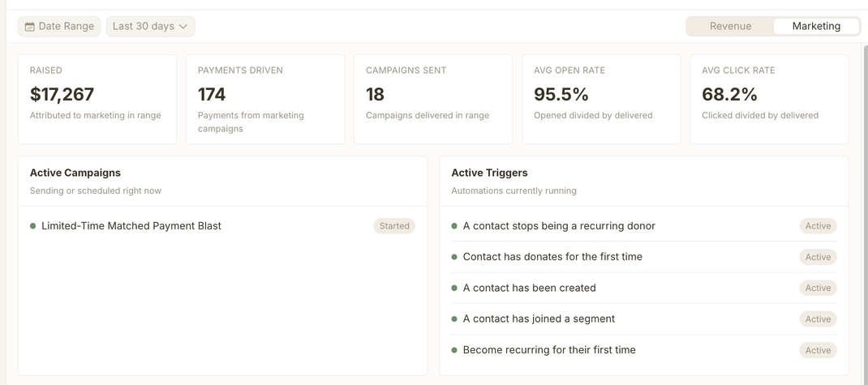Click the status dot for Become recurring trigger

click(x=454, y=349)
